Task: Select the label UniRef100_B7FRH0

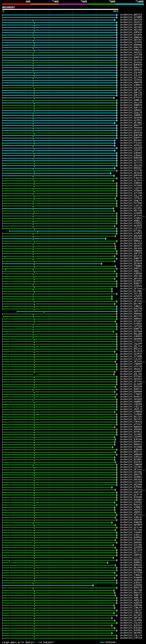Action: 131,487
